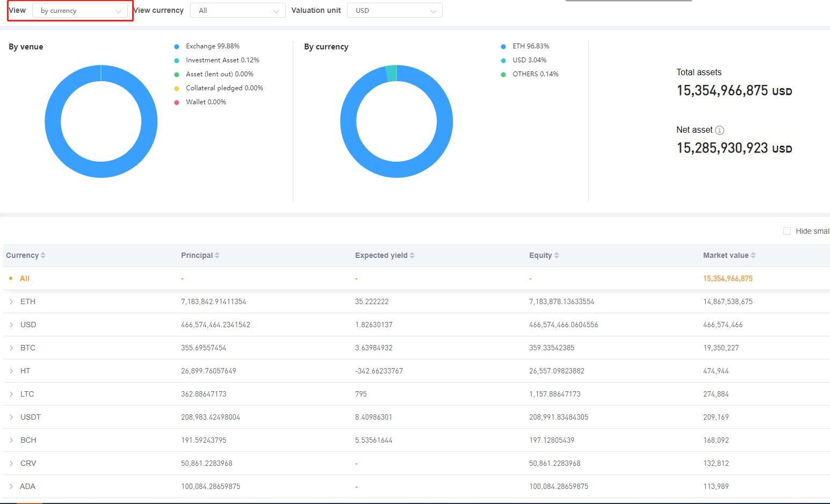Click the Net asset info icon
Viewport: 830px width, 504px height.
(x=720, y=130)
